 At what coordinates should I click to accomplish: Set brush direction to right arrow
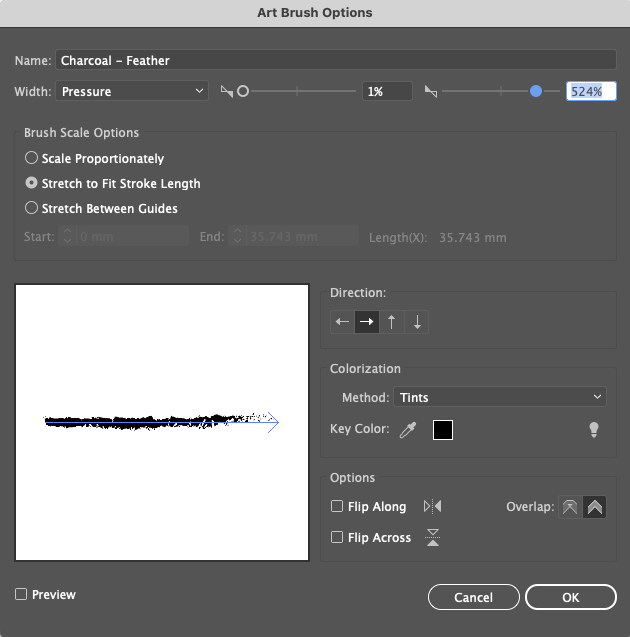click(x=367, y=322)
